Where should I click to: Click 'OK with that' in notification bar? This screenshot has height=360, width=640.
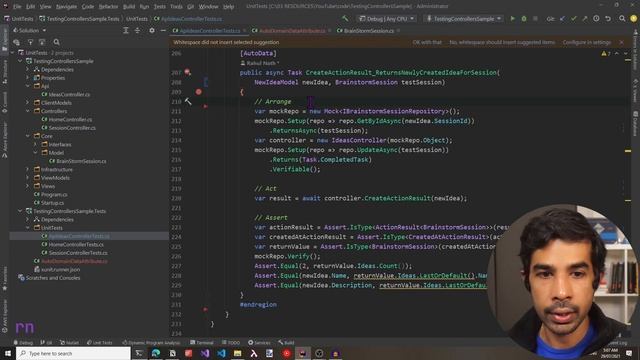tap(427, 42)
